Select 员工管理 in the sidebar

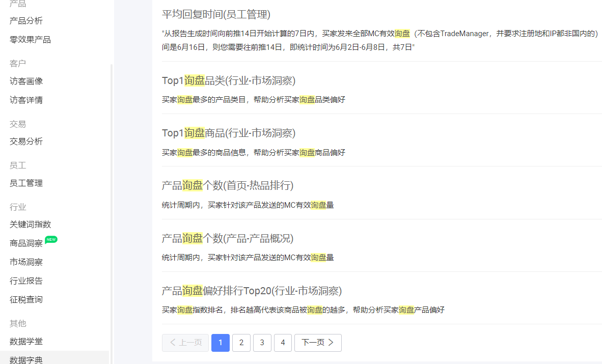click(26, 183)
